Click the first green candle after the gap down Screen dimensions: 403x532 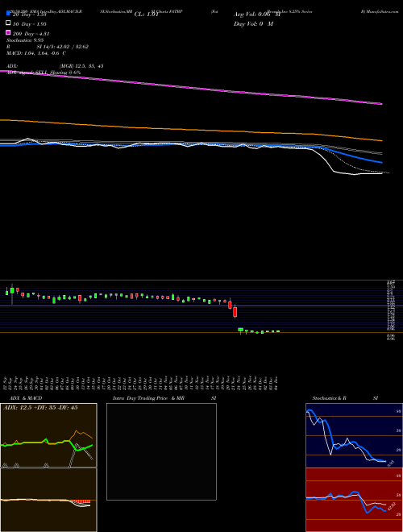[x=240, y=330]
